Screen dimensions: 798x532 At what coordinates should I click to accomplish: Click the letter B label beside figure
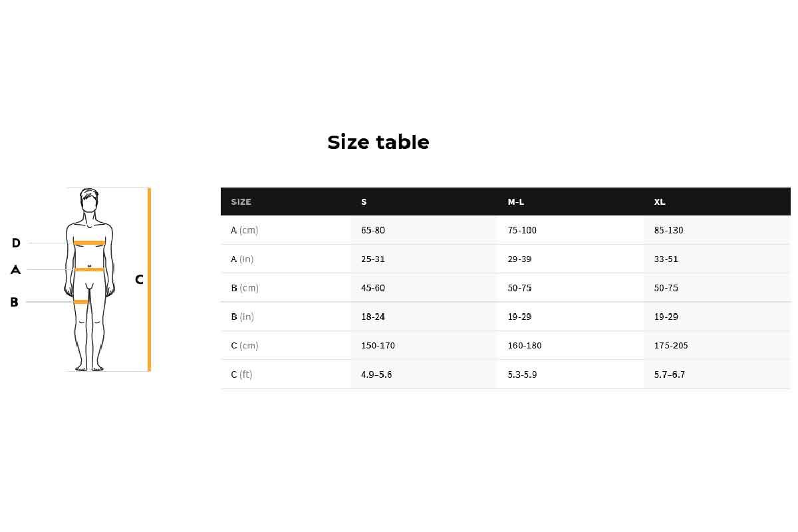pos(14,303)
